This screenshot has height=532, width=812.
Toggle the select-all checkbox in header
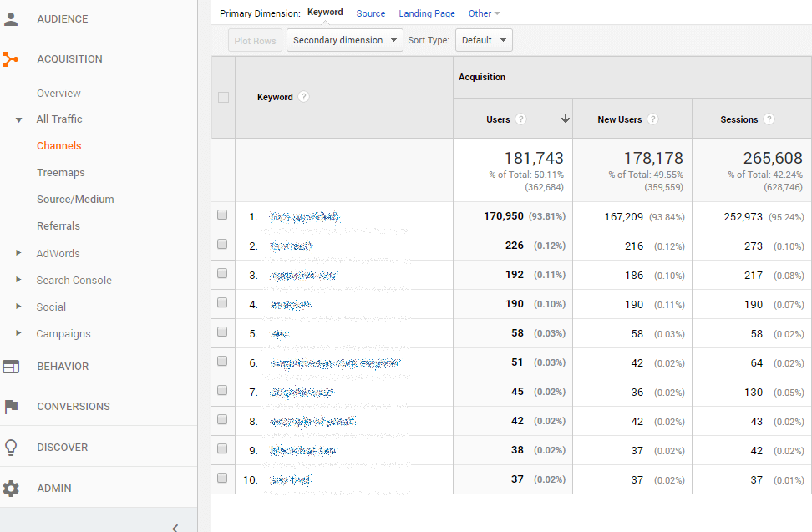(x=223, y=97)
